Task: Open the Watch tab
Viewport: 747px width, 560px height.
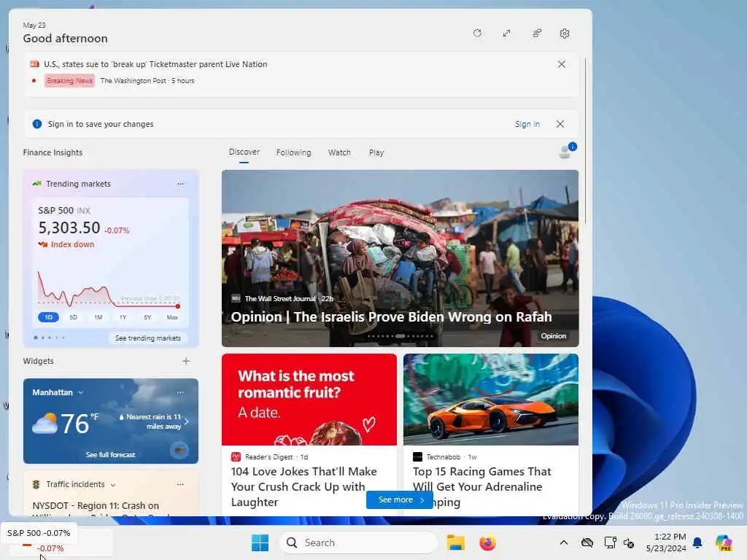Action: pyautogui.click(x=339, y=152)
